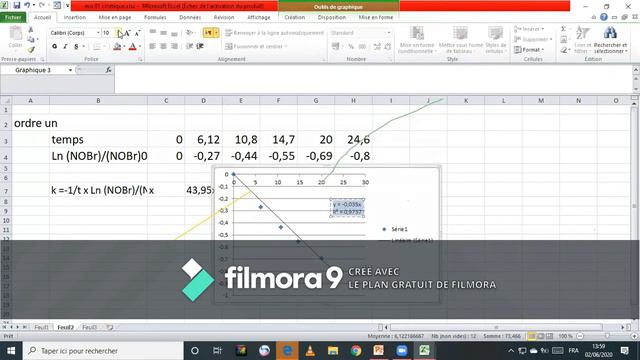Open the Fichier tab
Screen dimensions: 640x360
[x=13, y=17]
